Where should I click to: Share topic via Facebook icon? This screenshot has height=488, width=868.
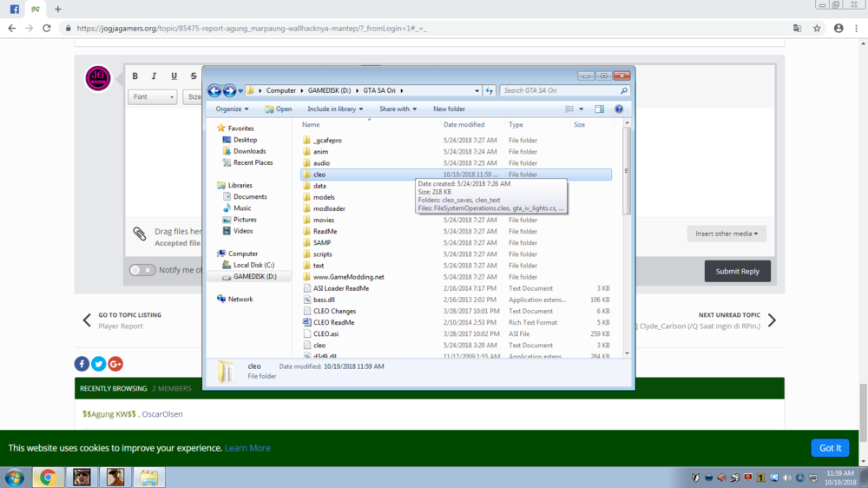click(x=82, y=364)
